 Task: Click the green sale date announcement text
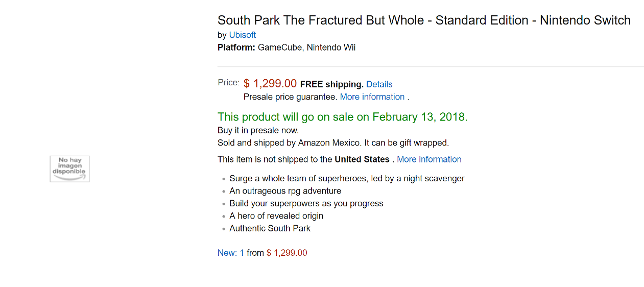click(x=342, y=116)
